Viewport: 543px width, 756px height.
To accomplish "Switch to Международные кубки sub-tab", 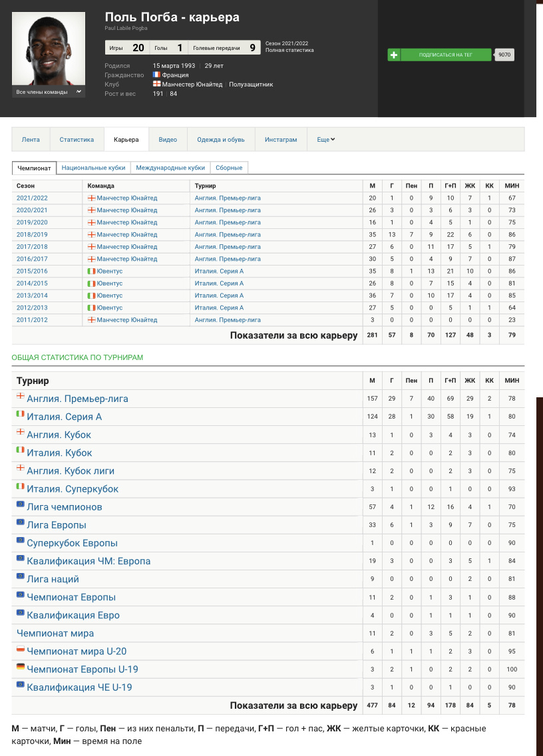I will pyautogui.click(x=170, y=168).
